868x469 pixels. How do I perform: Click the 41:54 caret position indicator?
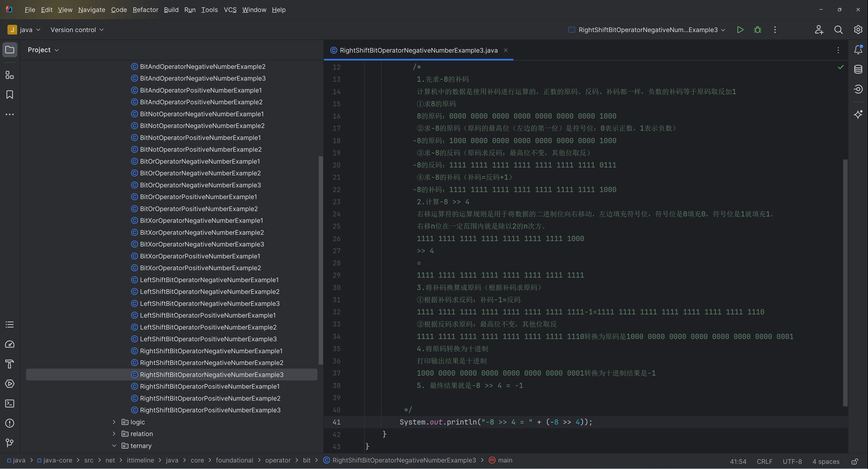pos(738,461)
